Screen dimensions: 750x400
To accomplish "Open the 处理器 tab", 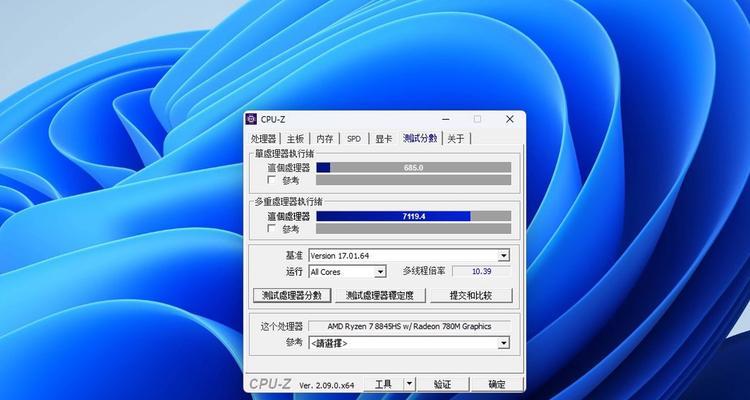I will click(264, 139).
